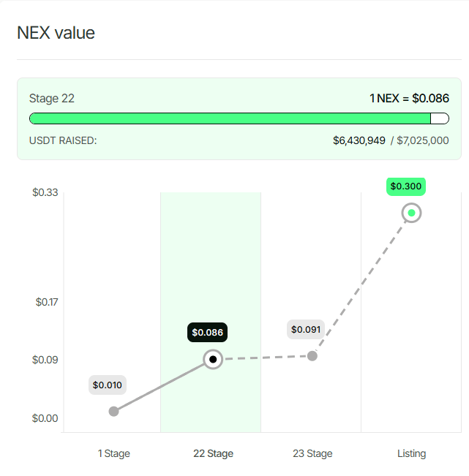The image size is (469, 476).
Task: Select the green Listing price marker
Action: pos(411,213)
